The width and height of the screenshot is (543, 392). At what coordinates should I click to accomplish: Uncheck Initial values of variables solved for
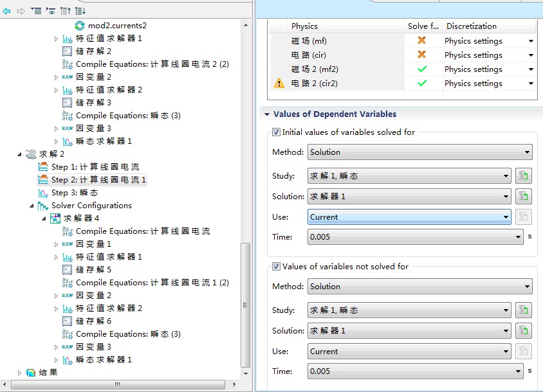(277, 132)
